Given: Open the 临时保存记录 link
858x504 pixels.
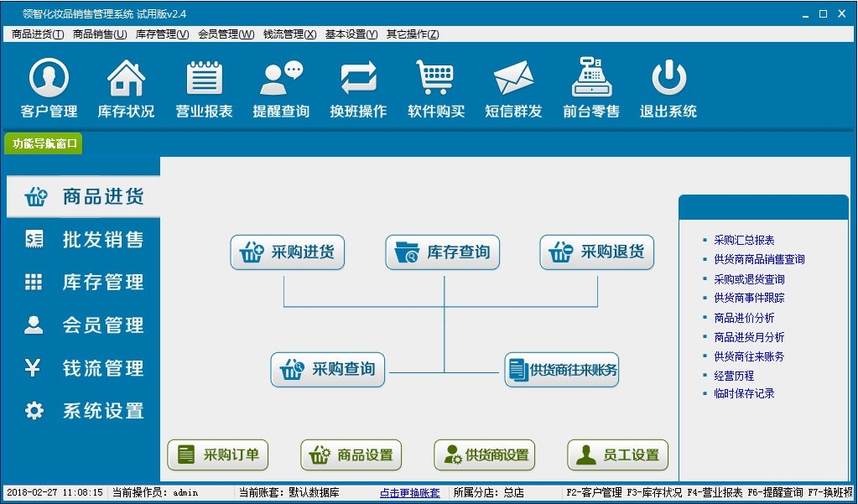Looking at the screenshot, I should click(744, 393).
